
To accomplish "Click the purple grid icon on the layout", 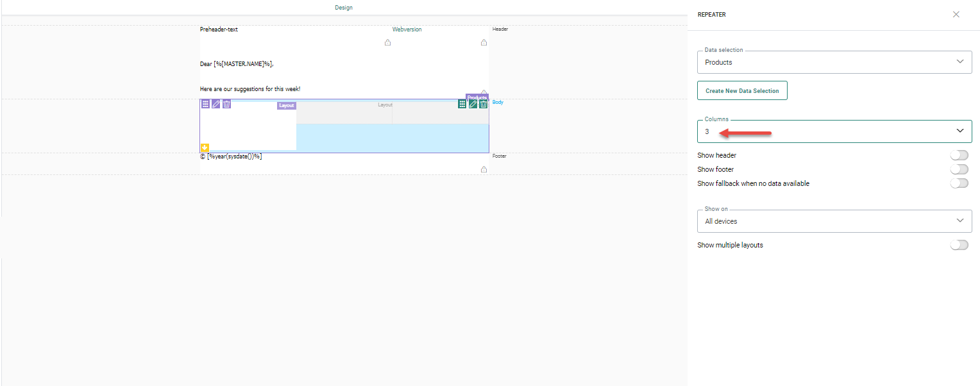I will [x=205, y=104].
